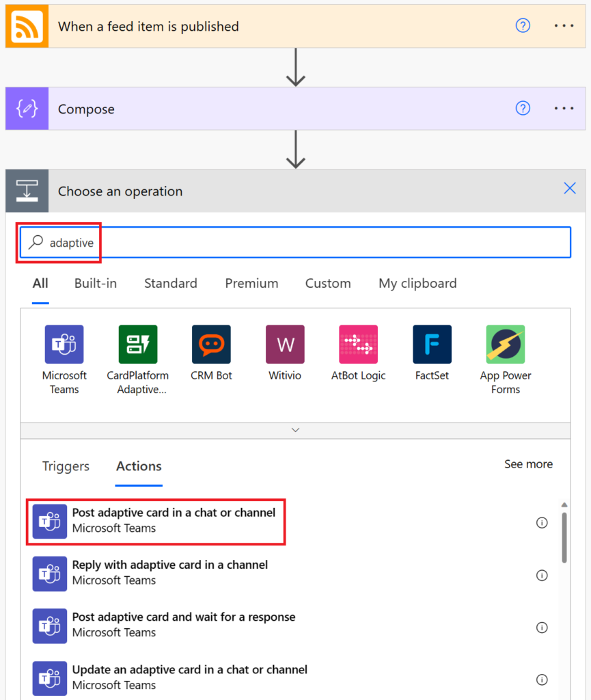Select the Compose action icon
The image size is (591, 700).
tap(27, 108)
